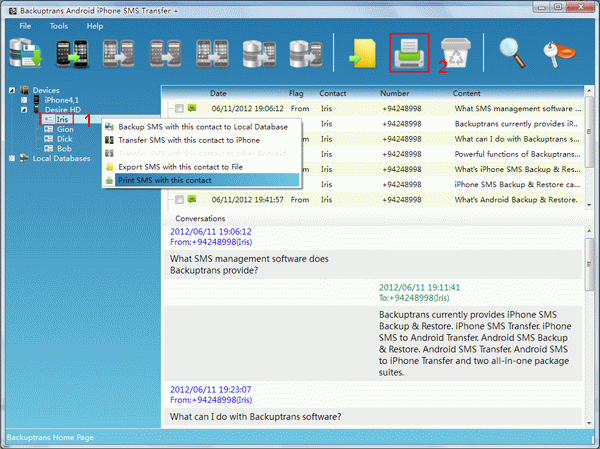Sort messages by the Number column header
This screenshot has height=449, width=600.
click(x=395, y=93)
